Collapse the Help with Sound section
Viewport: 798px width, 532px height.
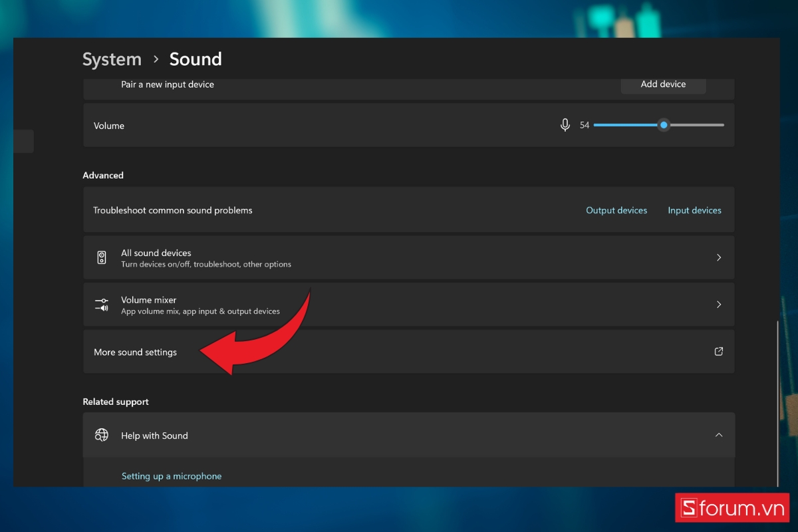tap(719, 435)
